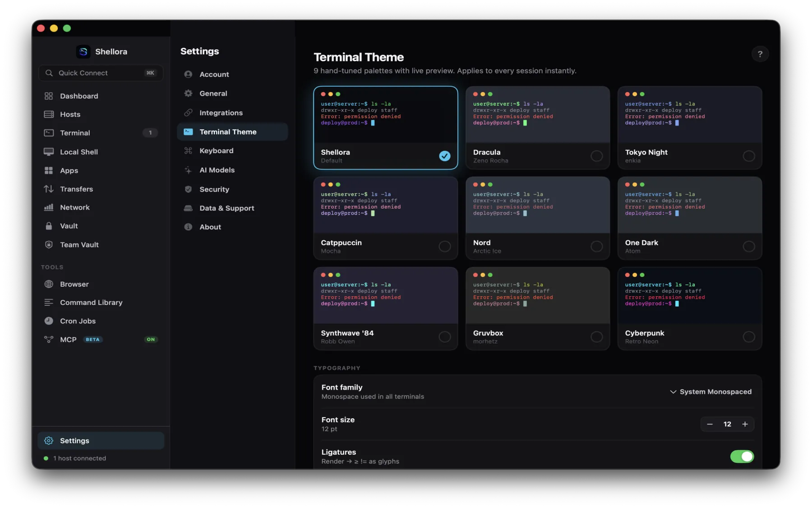The image size is (812, 508).
Task: Select the Cyberpunk theme radio button
Action: pos(748,336)
